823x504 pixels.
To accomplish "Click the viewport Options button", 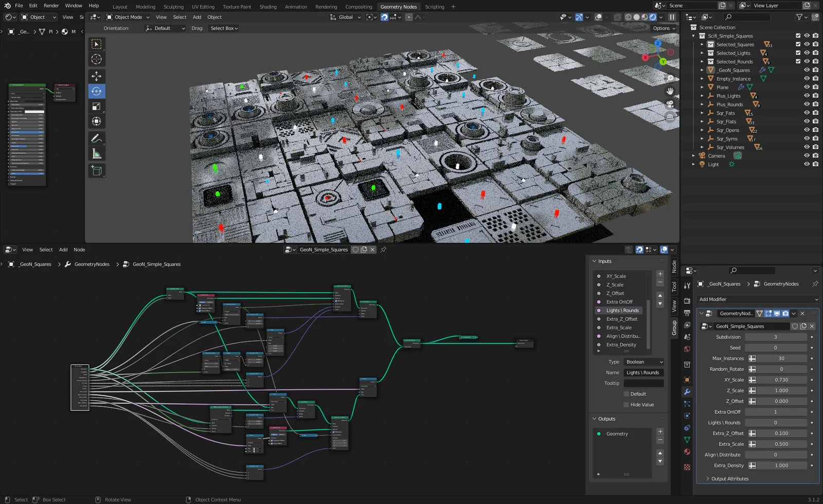I will 664,28.
